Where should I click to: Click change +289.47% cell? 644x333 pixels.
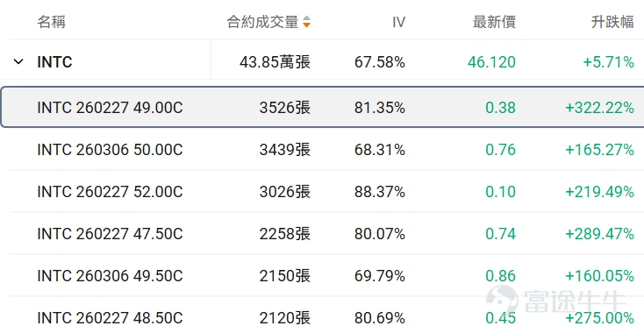tap(600, 234)
